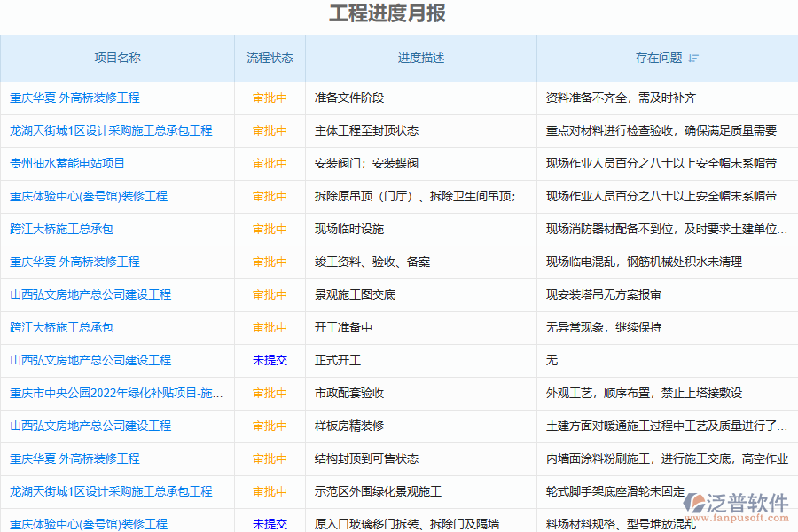Screen dimensions: 798x532
Task: Open 跨江大桥施工总承包 link in 现场临时设施 row
Action: [x=62, y=229]
